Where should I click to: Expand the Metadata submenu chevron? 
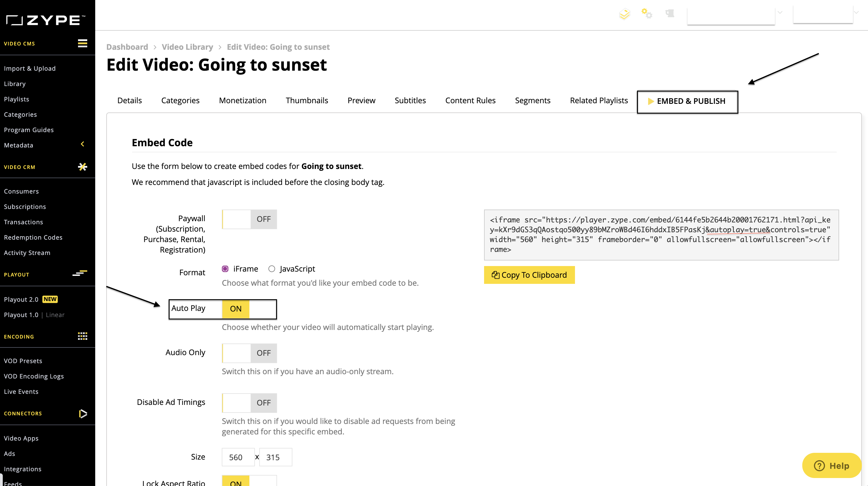click(83, 144)
